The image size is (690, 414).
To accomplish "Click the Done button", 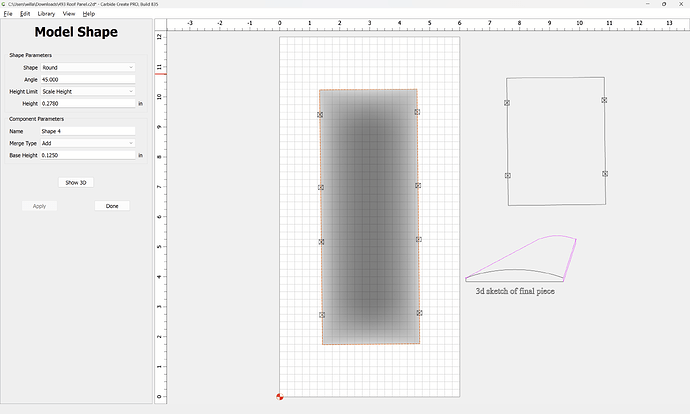I will (x=112, y=206).
